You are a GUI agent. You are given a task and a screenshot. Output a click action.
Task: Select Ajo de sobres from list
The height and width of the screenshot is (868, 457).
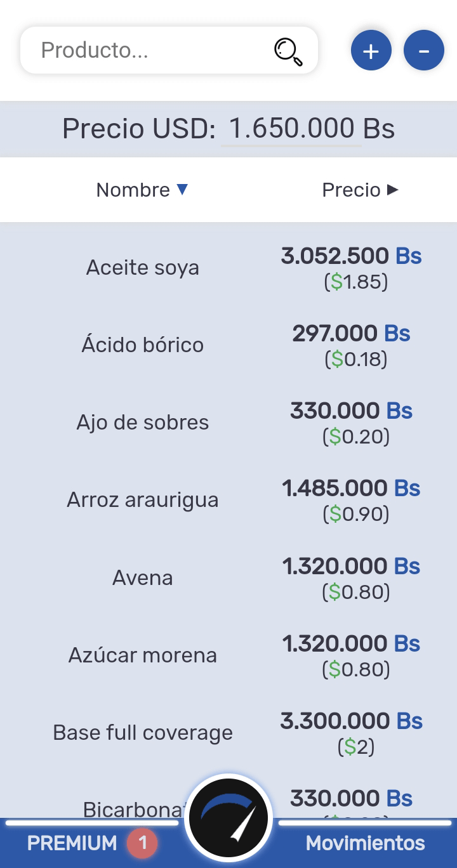tap(143, 423)
